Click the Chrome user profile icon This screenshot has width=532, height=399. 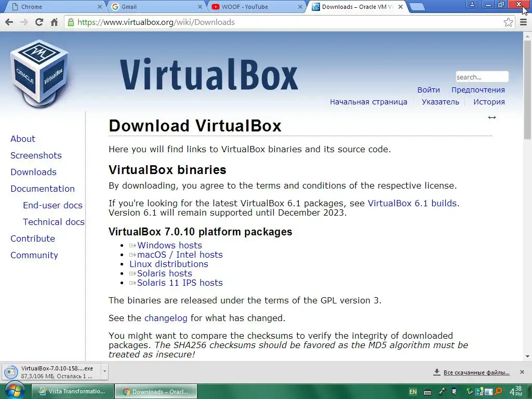tap(472, 4)
